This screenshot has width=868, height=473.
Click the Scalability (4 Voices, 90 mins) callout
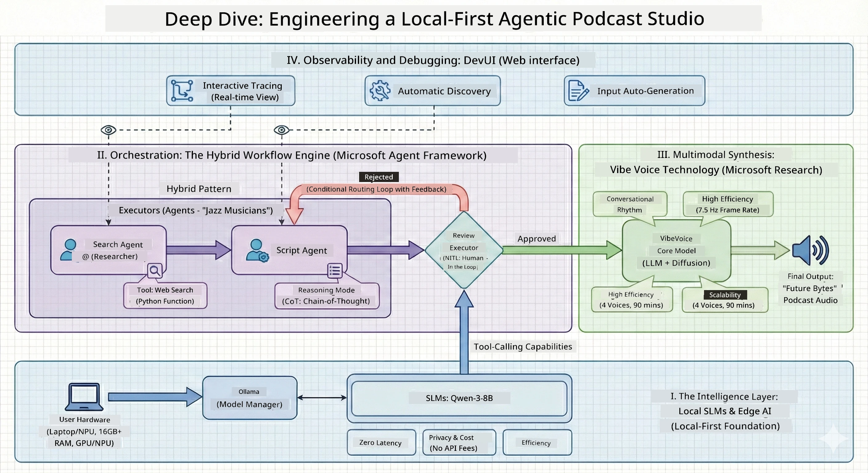click(x=725, y=300)
